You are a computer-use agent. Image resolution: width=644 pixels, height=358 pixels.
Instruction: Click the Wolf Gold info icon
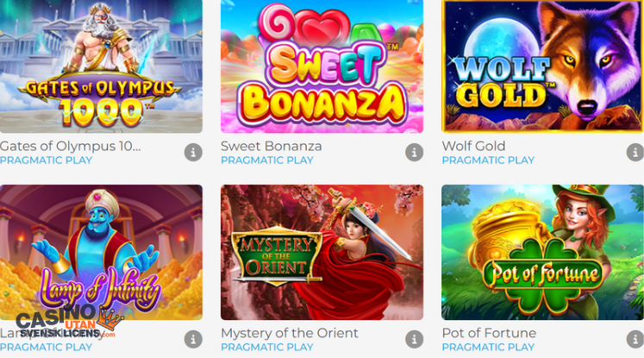[x=635, y=153]
